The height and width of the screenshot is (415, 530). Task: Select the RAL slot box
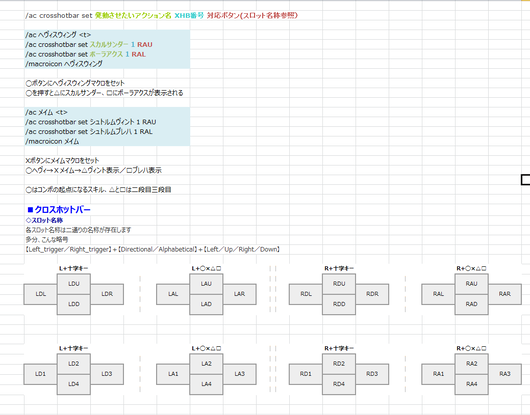438,294
